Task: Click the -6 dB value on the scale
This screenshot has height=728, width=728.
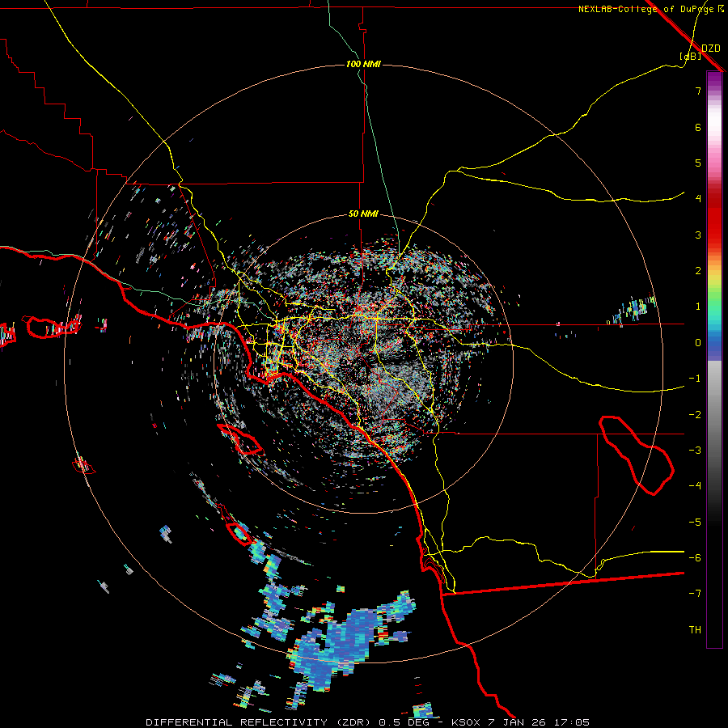Action: point(695,558)
